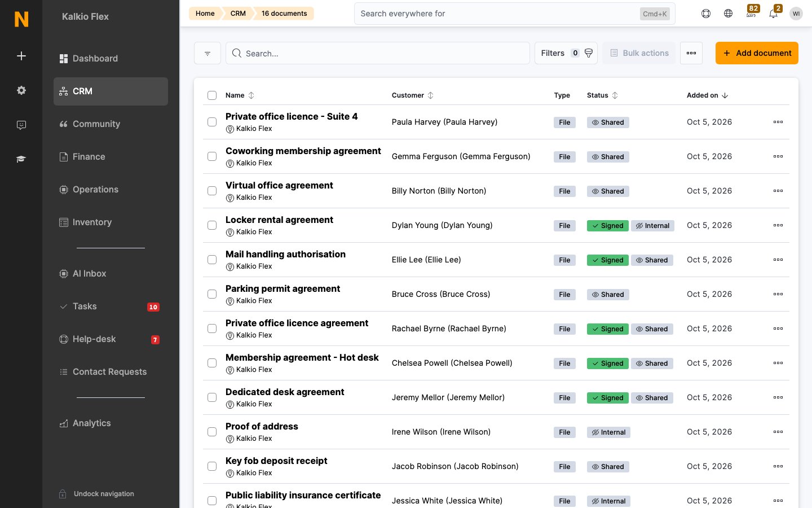
Task: Click the help lifebuoy icon in the top bar
Action: click(x=706, y=14)
